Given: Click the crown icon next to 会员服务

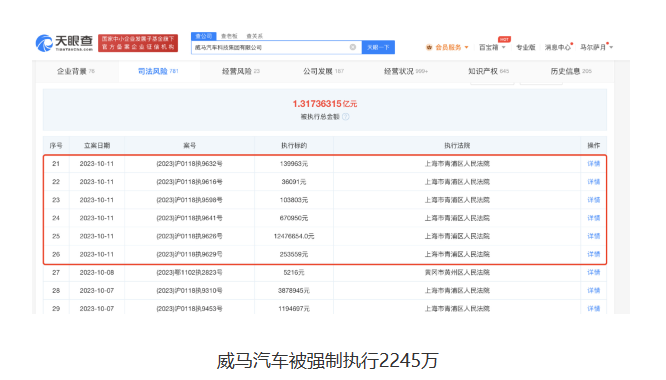Looking at the screenshot, I should [429, 47].
